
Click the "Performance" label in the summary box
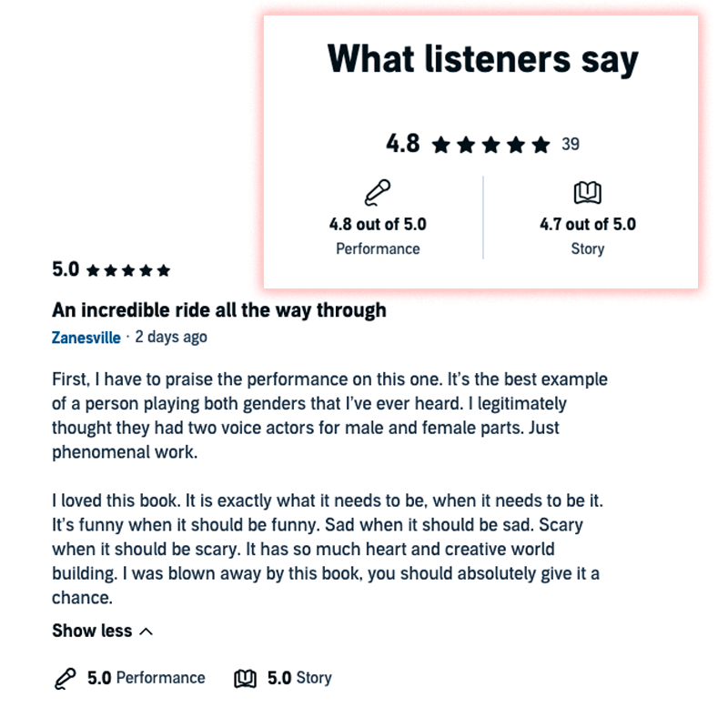coord(378,248)
